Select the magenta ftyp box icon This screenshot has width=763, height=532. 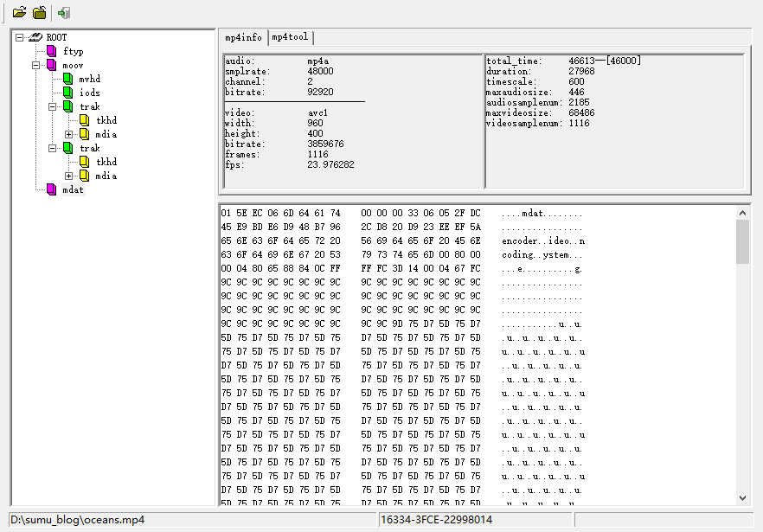[52, 52]
